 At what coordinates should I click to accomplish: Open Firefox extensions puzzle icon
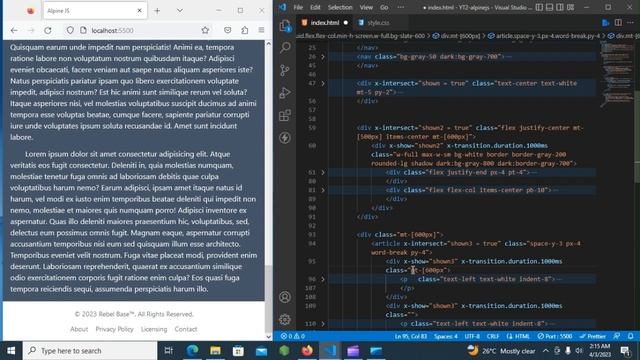pyautogui.click(x=244, y=30)
